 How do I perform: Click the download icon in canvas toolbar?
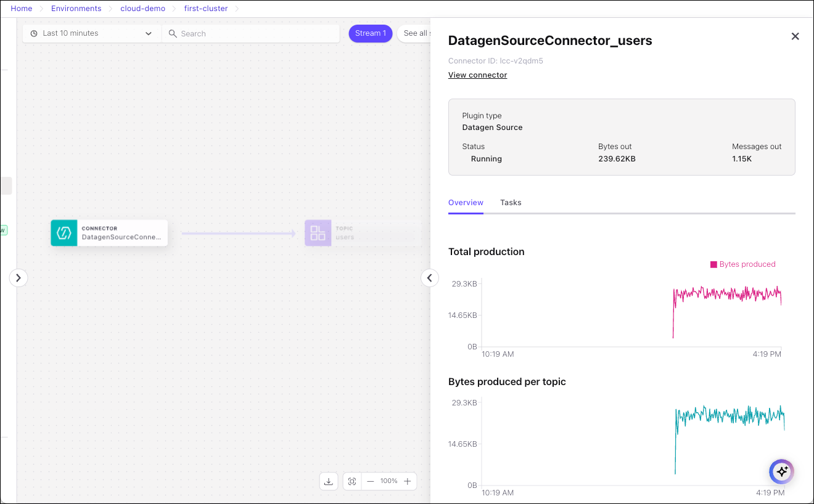[x=329, y=481]
